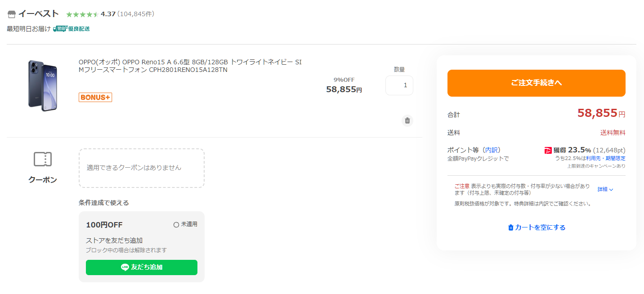Click the 全額PayPayクレジットで text
The height and width of the screenshot is (294, 644).
click(479, 159)
